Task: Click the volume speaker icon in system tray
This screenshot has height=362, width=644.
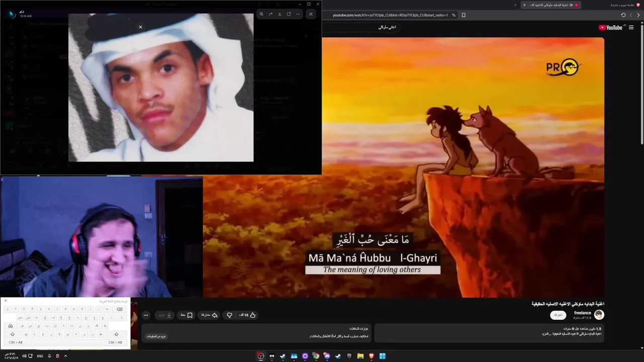Action: 24,356
